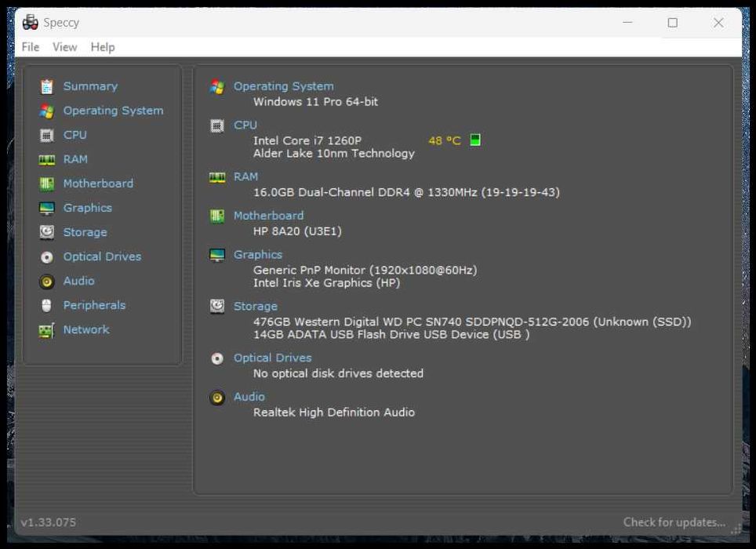Select Optical Drives in the sidebar

[x=102, y=256]
